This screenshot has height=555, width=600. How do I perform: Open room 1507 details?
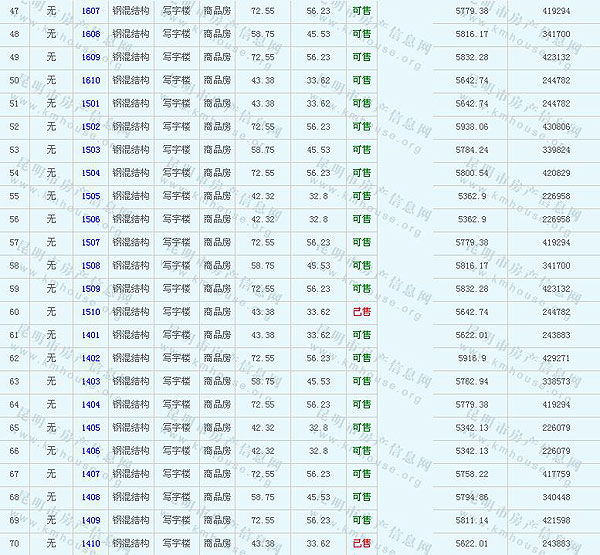click(x=91, y=242)
